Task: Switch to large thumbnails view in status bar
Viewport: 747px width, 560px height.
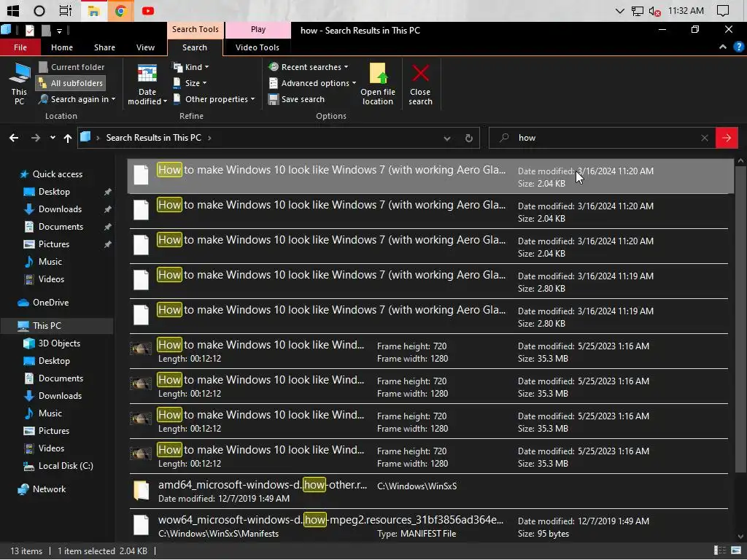Action: 735,551
